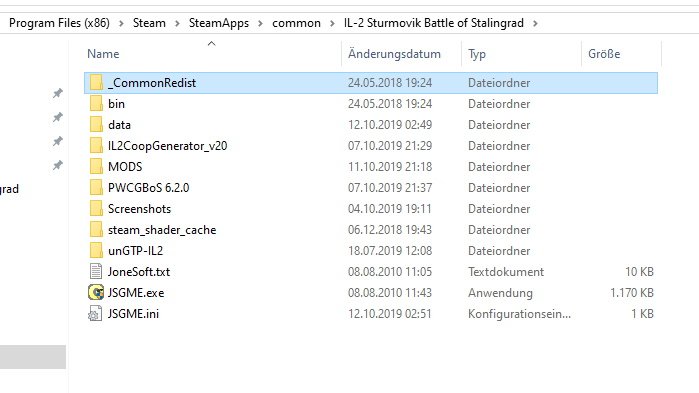Select the steam_shader_cache folder icon
The width and height of the screenshot is (699, 393).
click(96, 229)
